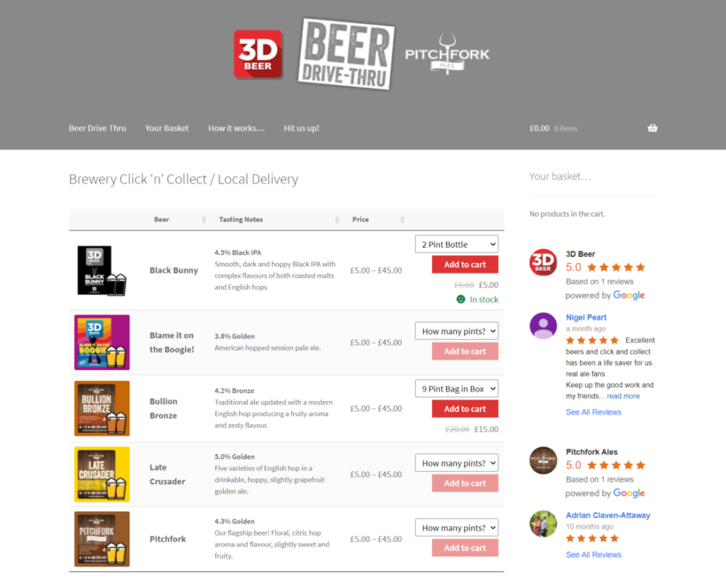Expand Pitchfork's How many pints dropdown
Image resolution: width=726 pixels, height=588 pixels.
(x=457, y=528)
